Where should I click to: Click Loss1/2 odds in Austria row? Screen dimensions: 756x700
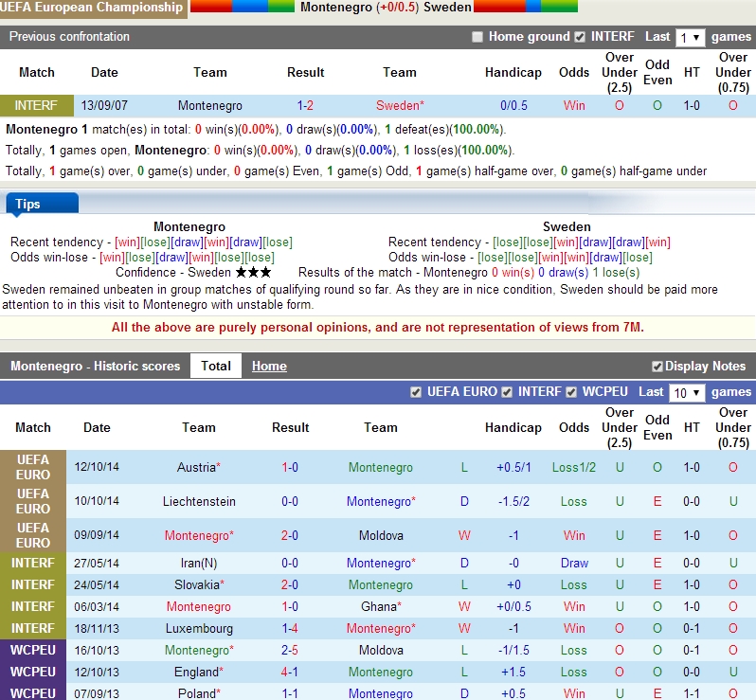574,467
